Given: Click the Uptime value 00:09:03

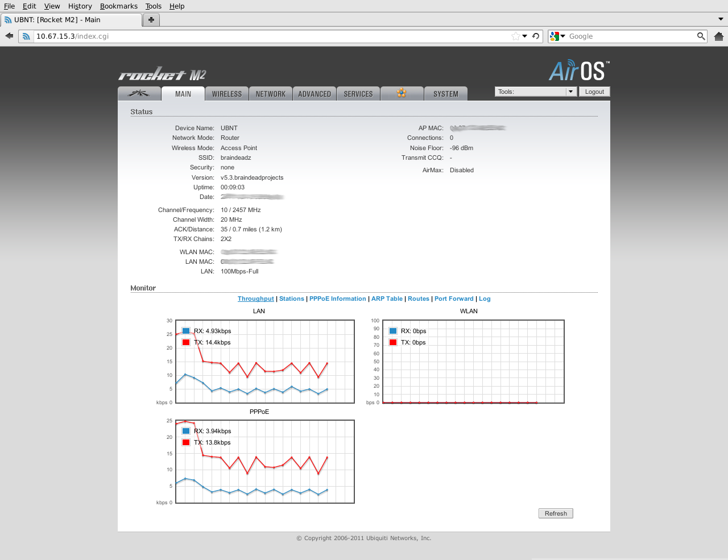Looking at the screenshot, I should pyautogui.click(x=233, y=187).
